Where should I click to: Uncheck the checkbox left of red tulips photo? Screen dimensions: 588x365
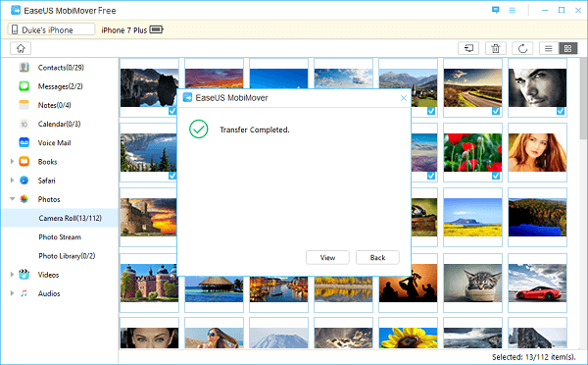(x=431, y=176)
